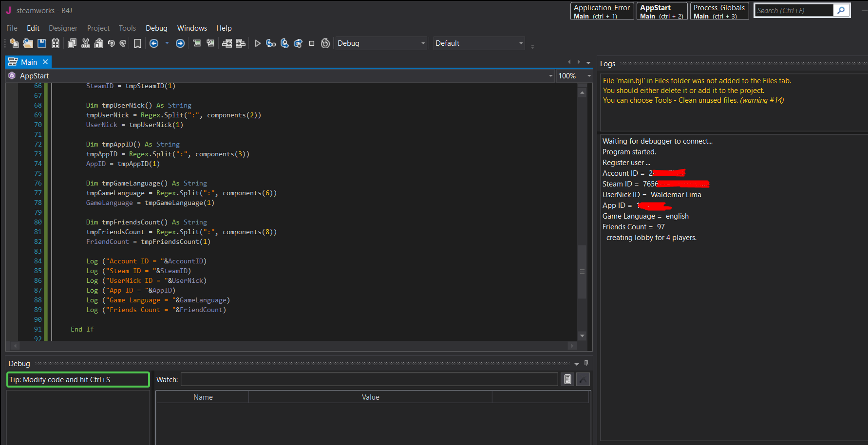Click the Decrease indent icon
Screen dimensions: 868x445
[x=227, y=43]
